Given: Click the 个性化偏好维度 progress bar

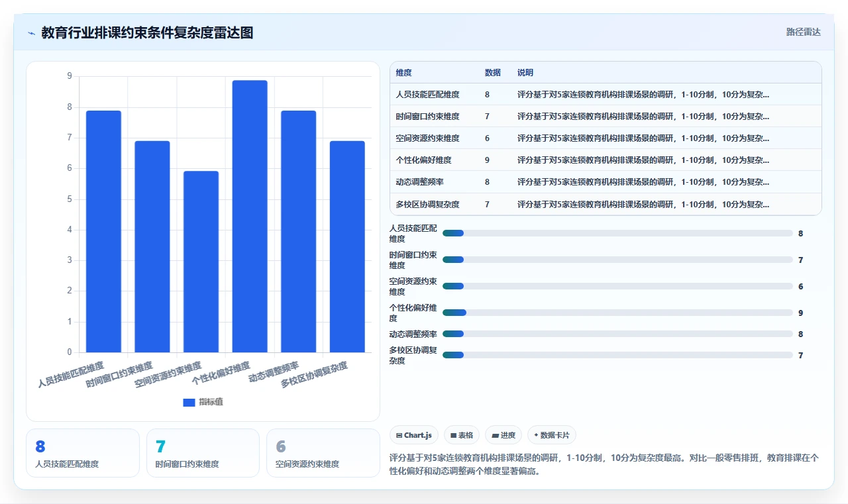Looking at the screenshot, I should (617, 313).
